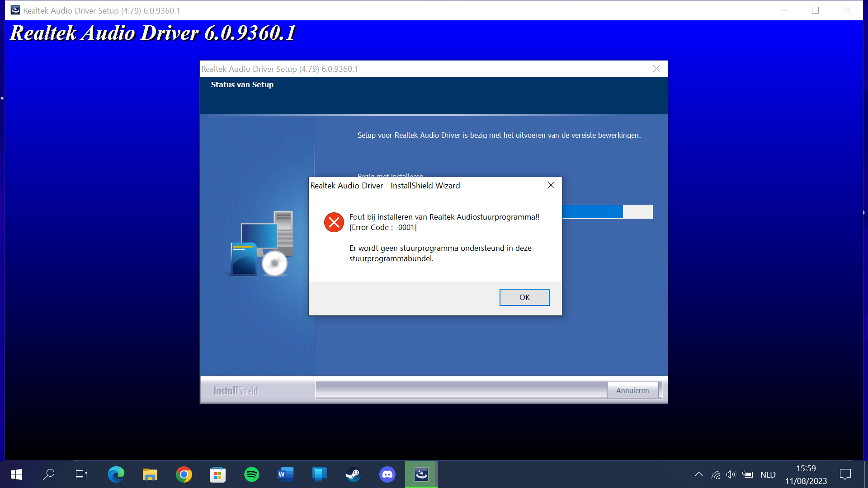Click OK in the error dialog
The height and width of the screenshot is (488, 868).
coord(524,297)
